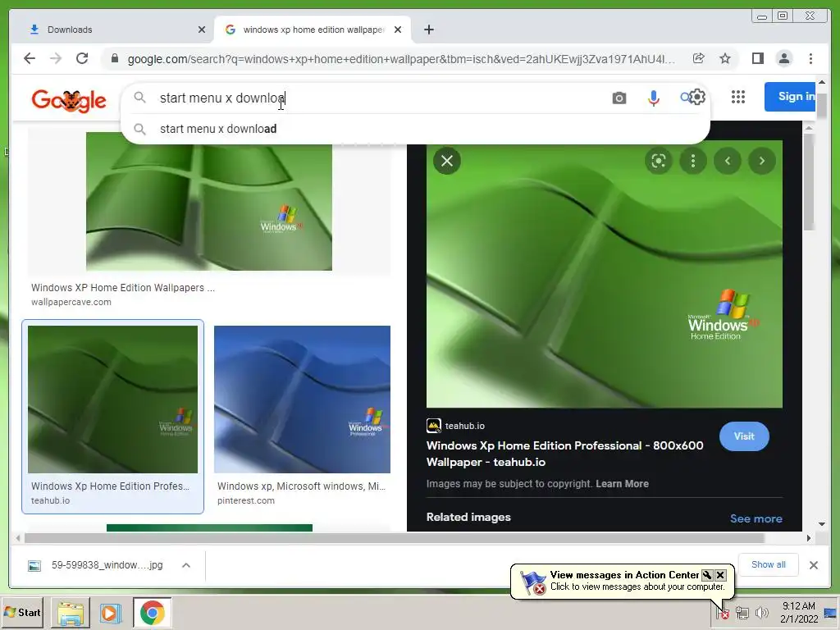This screenshot has width=840, height=630.
Task: Open Learn More copyright link
Action: (622, 484)
